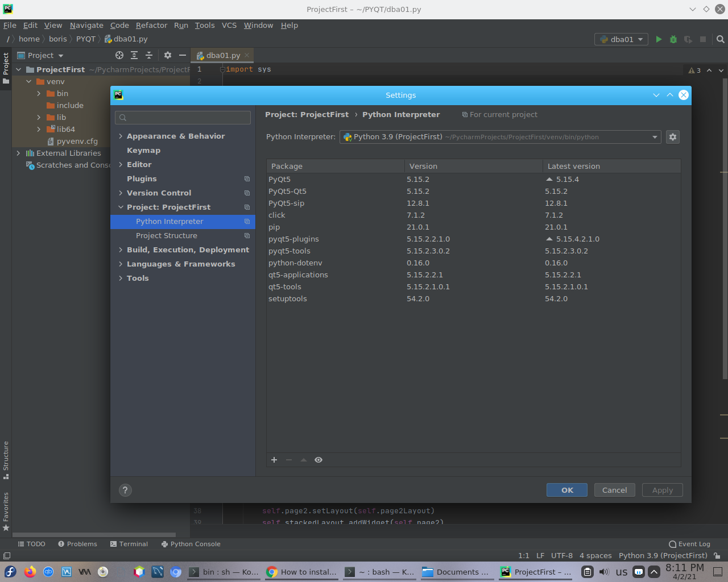Click the tool windows quick access icon
Viewport: 728px width, 582px height.
[7, 556]
